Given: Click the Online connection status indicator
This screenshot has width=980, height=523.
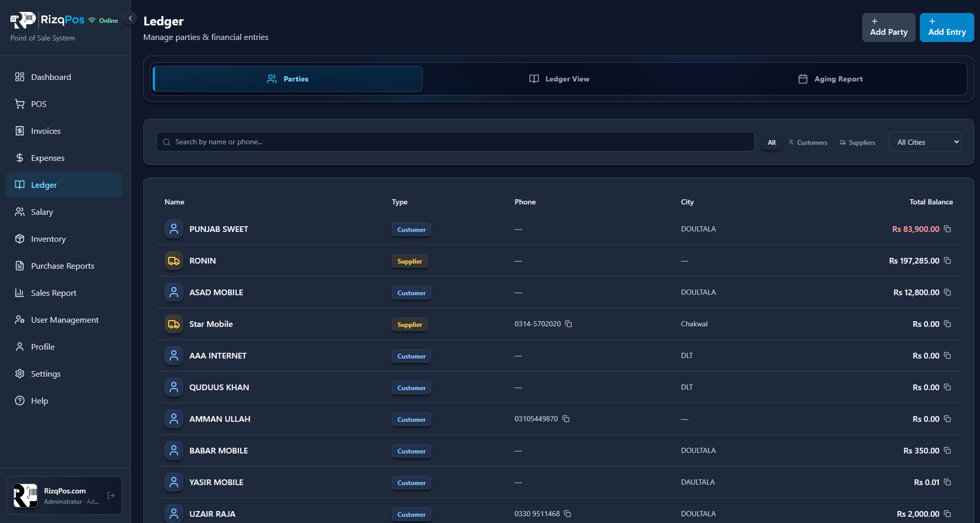Looking at the screenshot, I should [x=103, y=21].
